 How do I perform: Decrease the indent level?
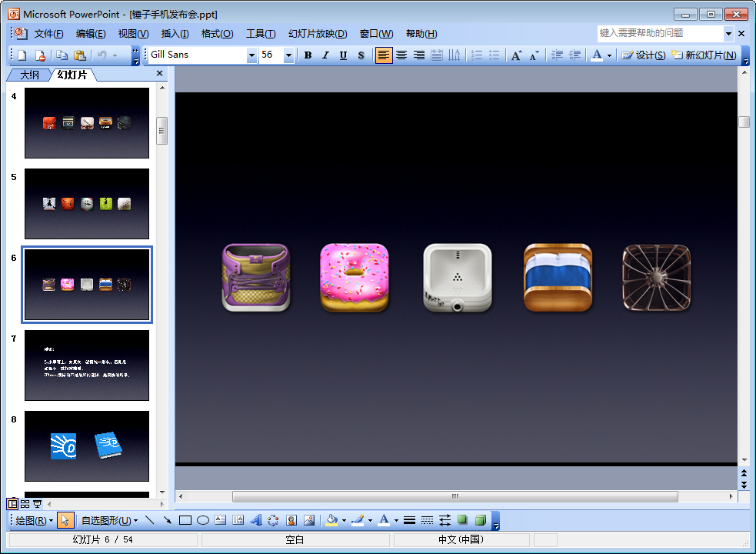point(557,55)
